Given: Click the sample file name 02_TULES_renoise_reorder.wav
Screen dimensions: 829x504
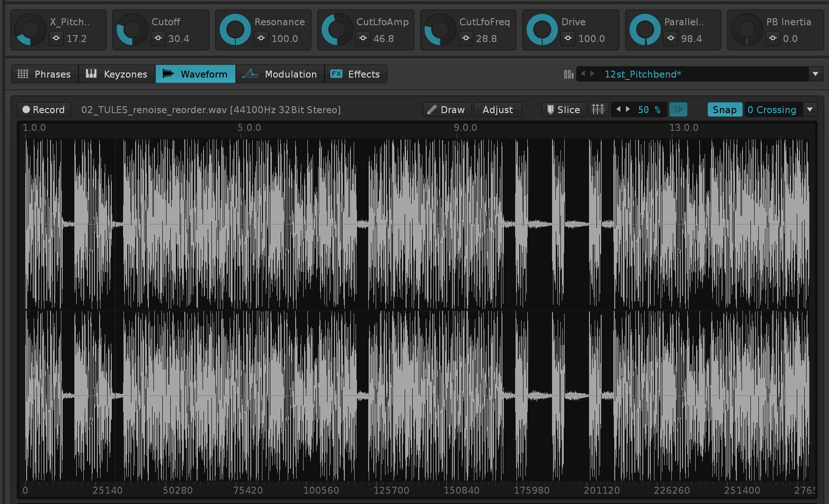Looking at the screenshot, I should pyautogui.click(x=154, y=109).
